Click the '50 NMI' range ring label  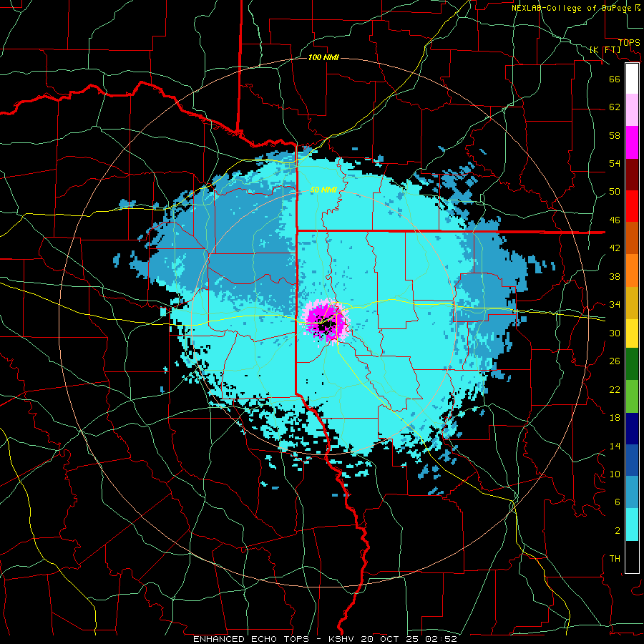click(x=323, y=190)
